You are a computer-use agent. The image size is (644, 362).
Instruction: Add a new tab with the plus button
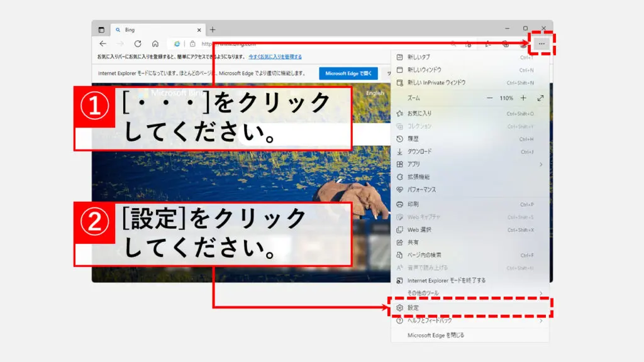(213, 30)
